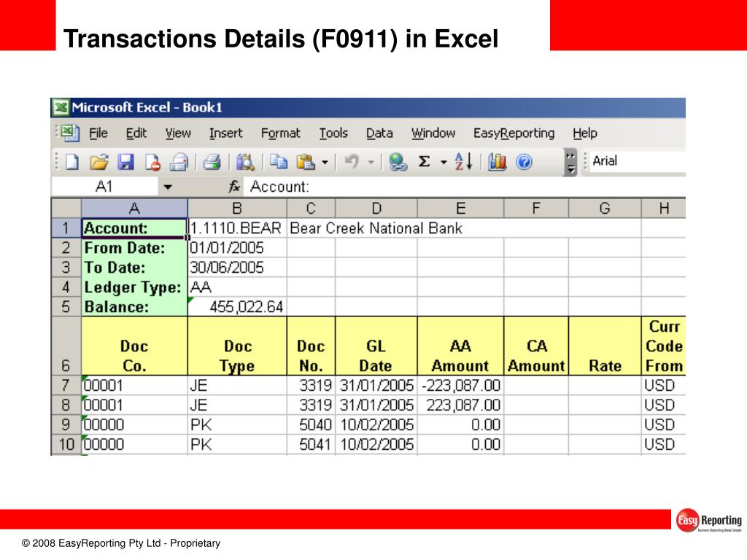Click the Insert Hyperlink globe icon
This screenshot has width=747, height=560.
click(x=398, y=163)
